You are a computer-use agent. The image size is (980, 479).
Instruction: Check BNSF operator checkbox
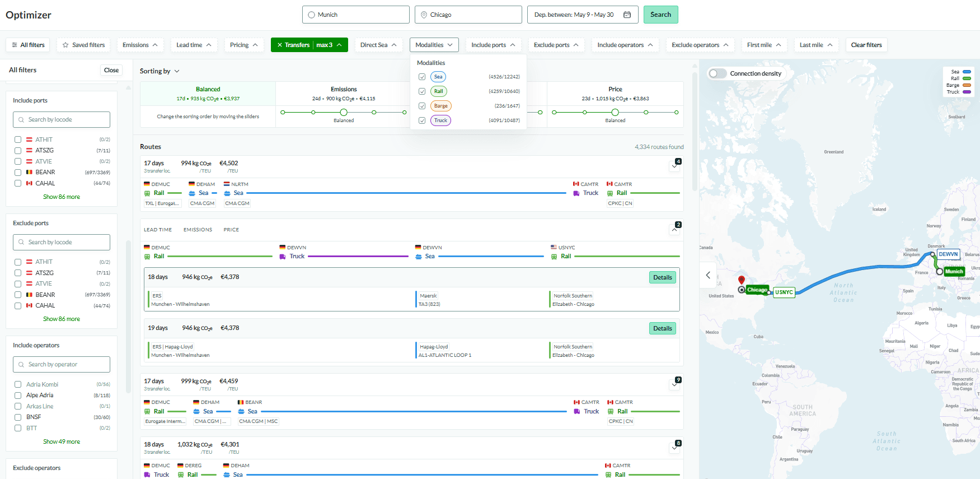click(18, 417)
